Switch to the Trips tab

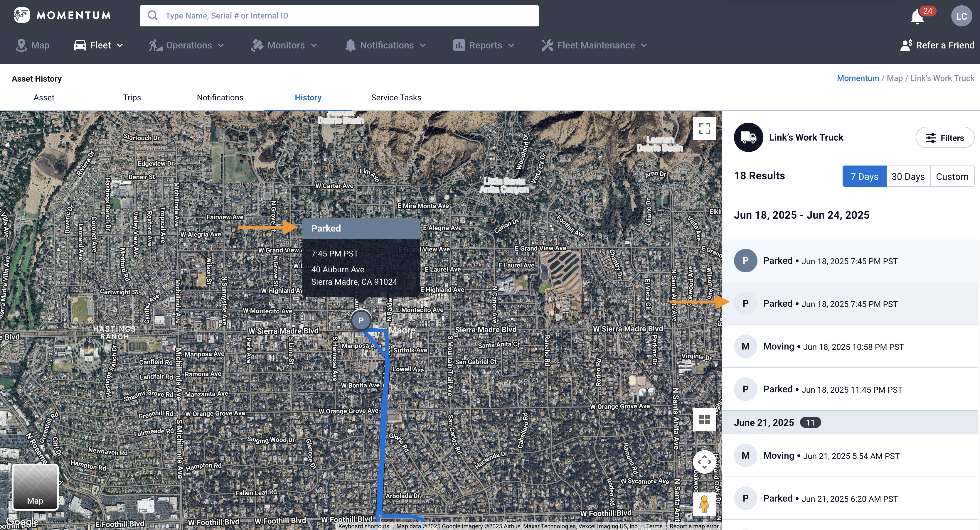click(132, 98)
